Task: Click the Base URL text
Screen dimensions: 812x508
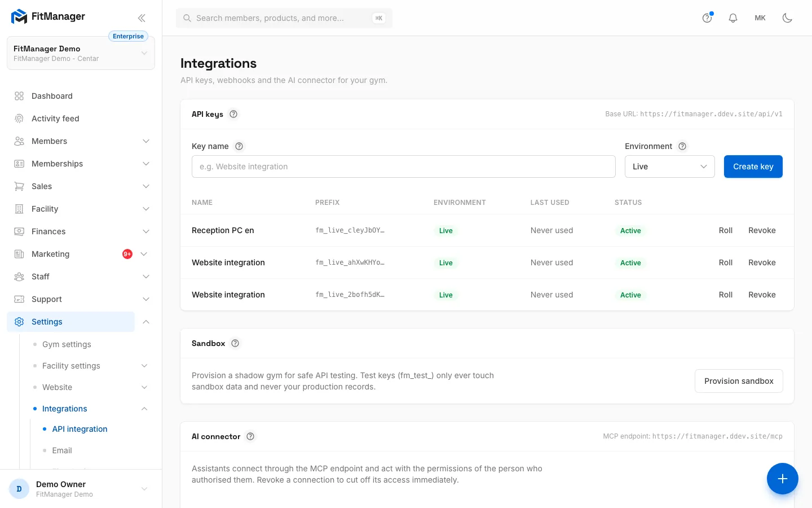Action: coord(694,114)
